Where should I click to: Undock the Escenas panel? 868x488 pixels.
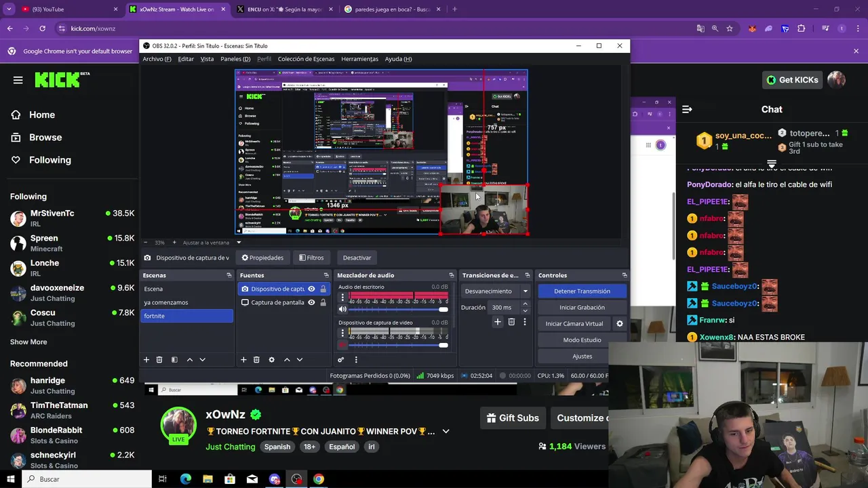[x=229, y=275]
